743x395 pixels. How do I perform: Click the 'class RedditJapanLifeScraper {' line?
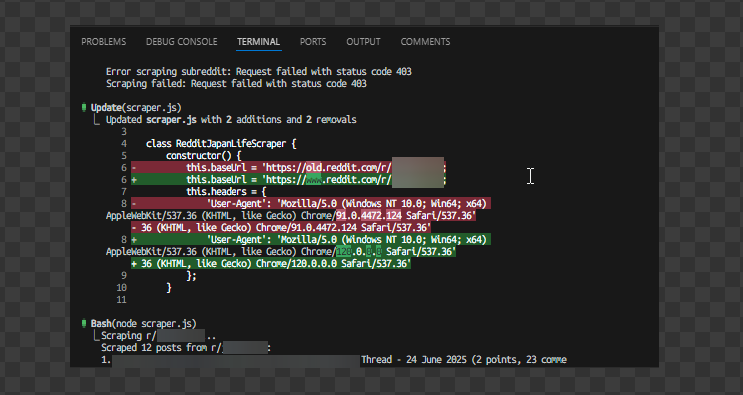pos(221,144)
